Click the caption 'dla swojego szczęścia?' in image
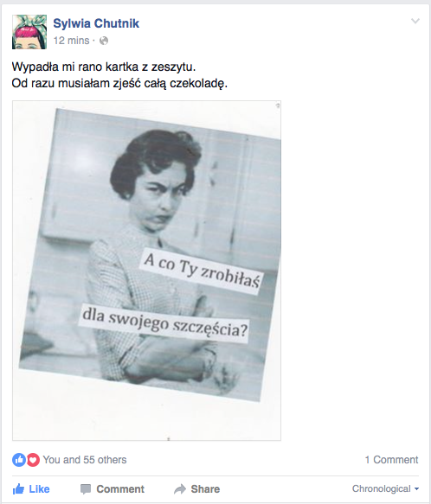Image resolution: width=431 pixels, height=504 pixels. click(164, 323)
